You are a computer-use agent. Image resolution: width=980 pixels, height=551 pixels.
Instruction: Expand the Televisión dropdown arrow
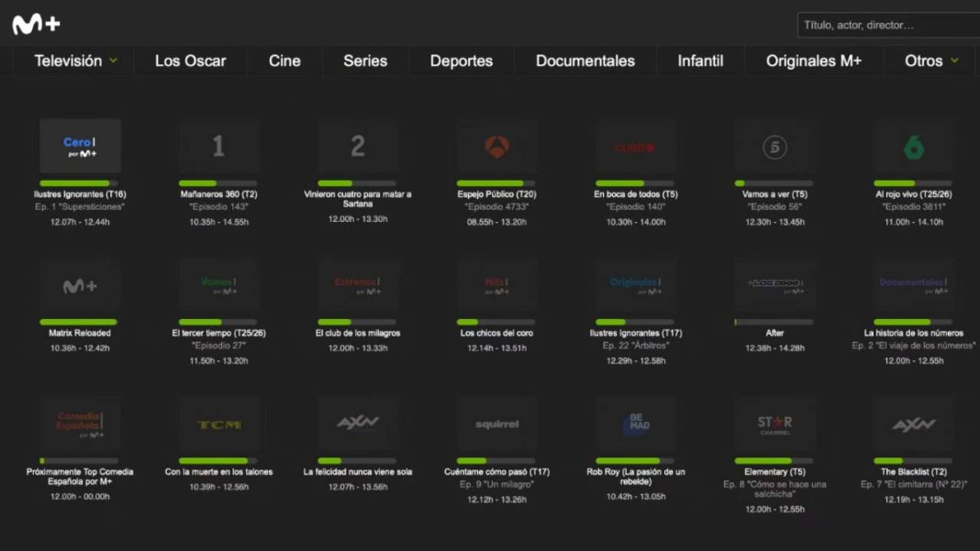(x=113, y=61)
